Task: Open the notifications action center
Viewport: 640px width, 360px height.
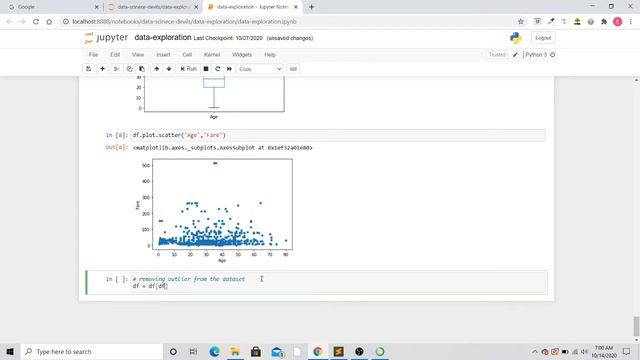Action: tap(627, 351)
